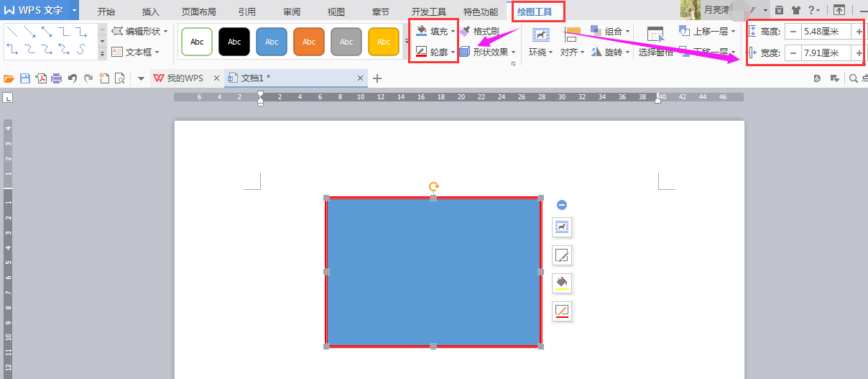
Task: Open the 填充 fill color dropdown
Action: point(435,32)
